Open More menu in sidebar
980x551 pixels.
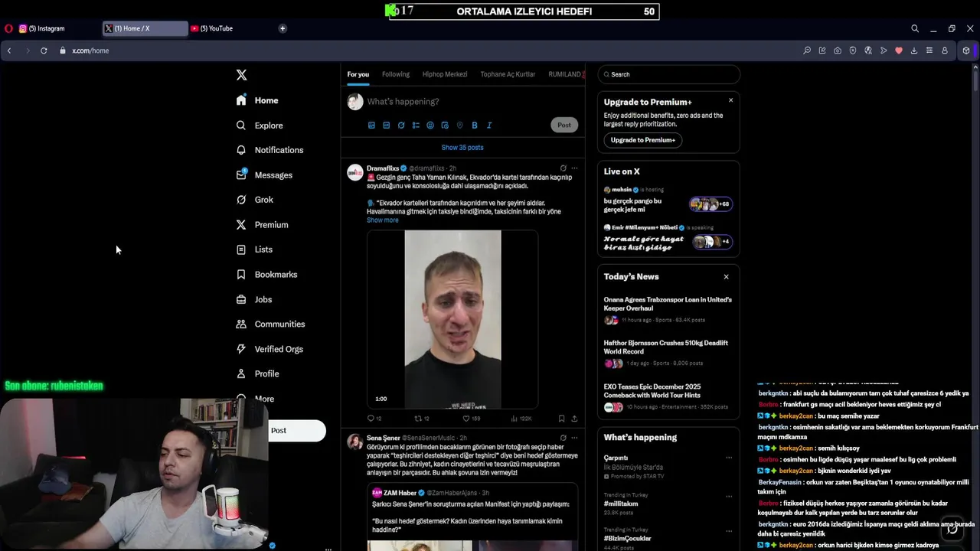click(x=255, y=399)
